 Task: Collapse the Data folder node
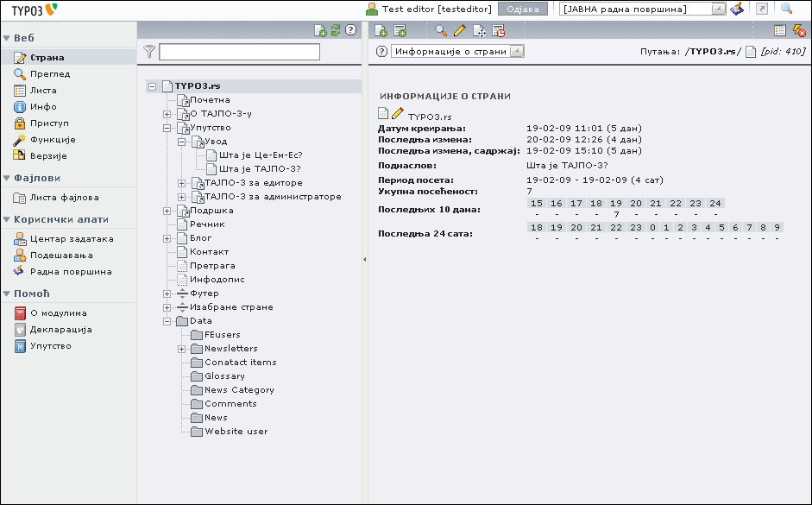click(167, 321)
